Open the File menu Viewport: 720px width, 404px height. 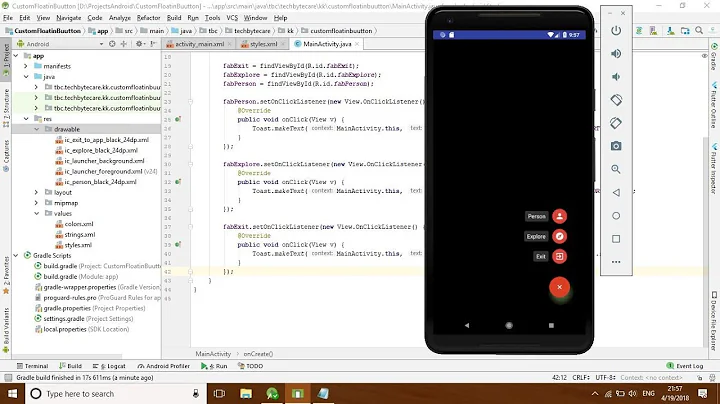[8, 18]
